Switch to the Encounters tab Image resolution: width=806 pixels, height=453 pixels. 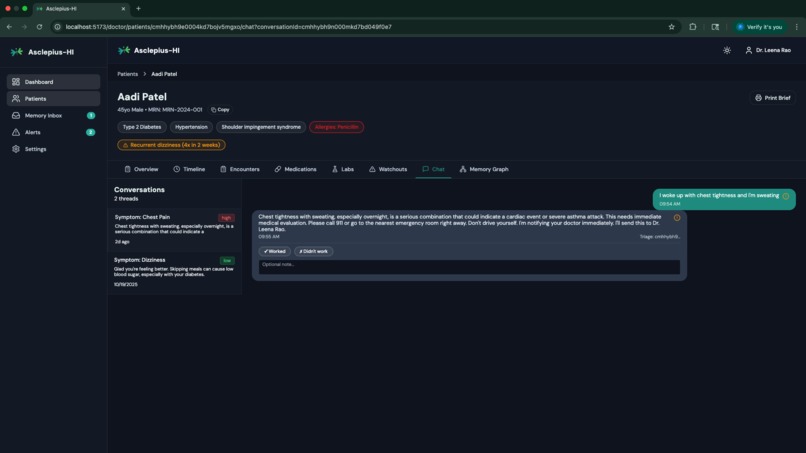240,169
